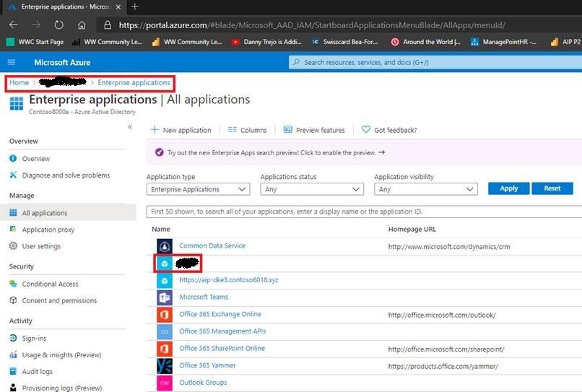The height and width of the screenshot is (392, 582).
Task: Select Audit logs menu item
Action: [x=37, y=372]
